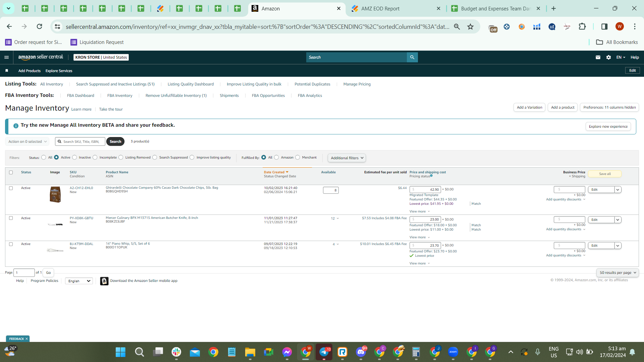Toggle the browser side panel icon

coord(604,26)
